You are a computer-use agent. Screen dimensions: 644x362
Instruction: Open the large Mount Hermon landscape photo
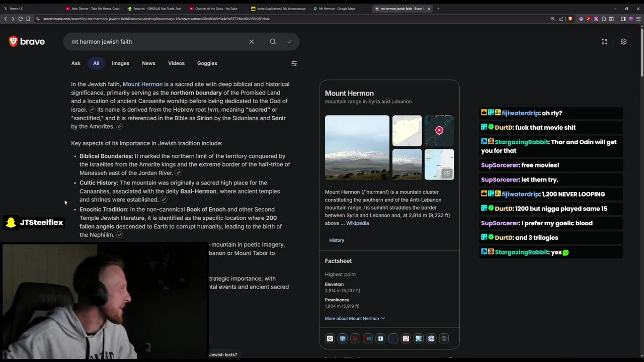pos(357,148)
